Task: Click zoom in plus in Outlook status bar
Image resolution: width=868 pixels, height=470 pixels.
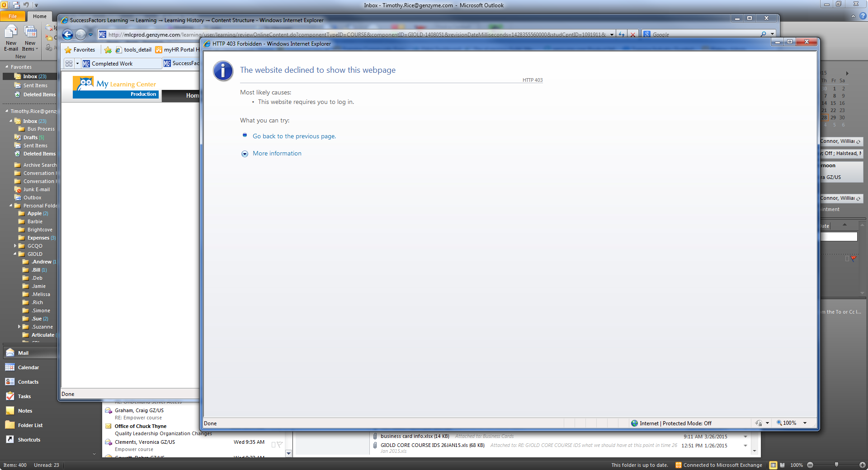Action: point(862,465)
